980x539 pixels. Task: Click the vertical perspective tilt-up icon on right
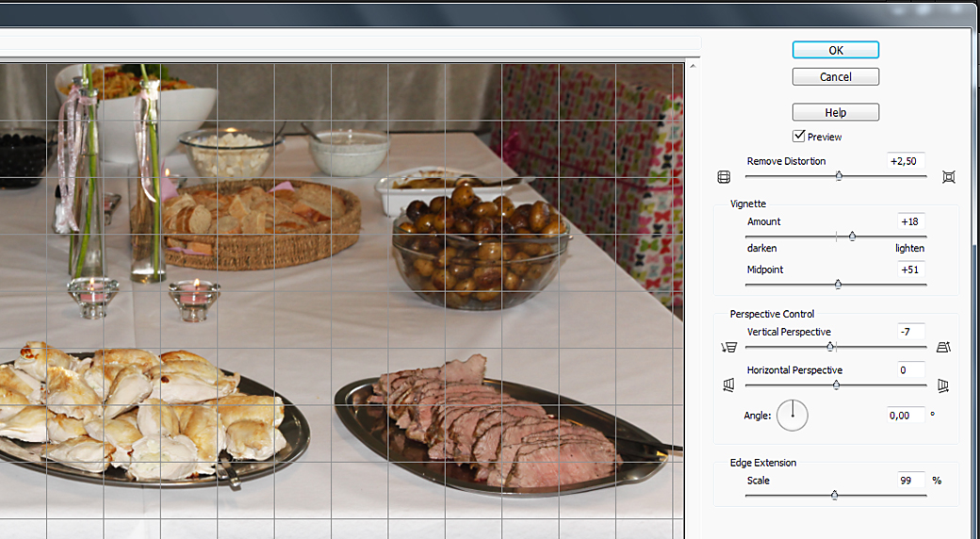coord(944,348)
